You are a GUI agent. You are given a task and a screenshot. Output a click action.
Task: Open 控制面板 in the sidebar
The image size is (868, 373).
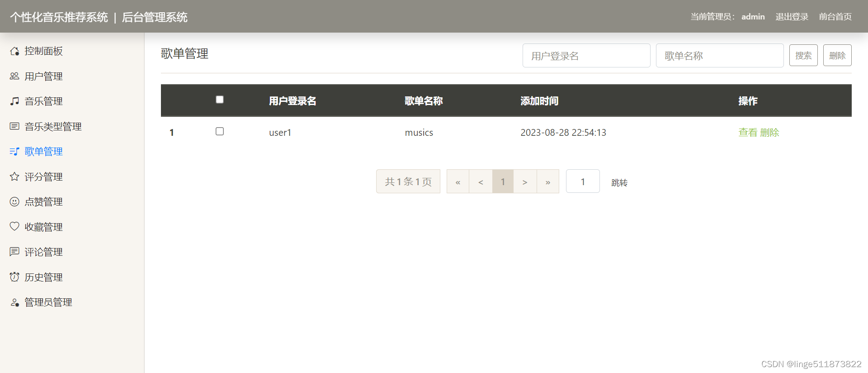[x=44, y=51]
